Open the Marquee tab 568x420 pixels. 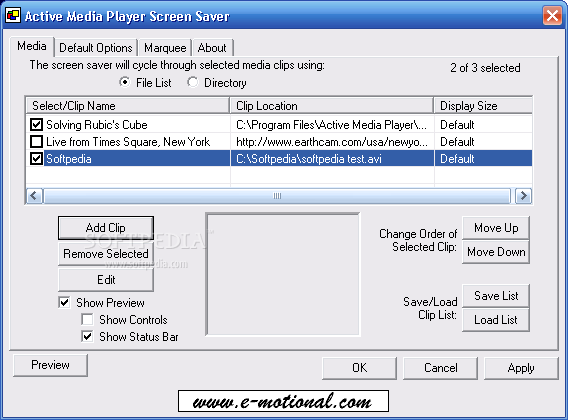(x=165, y=48)
